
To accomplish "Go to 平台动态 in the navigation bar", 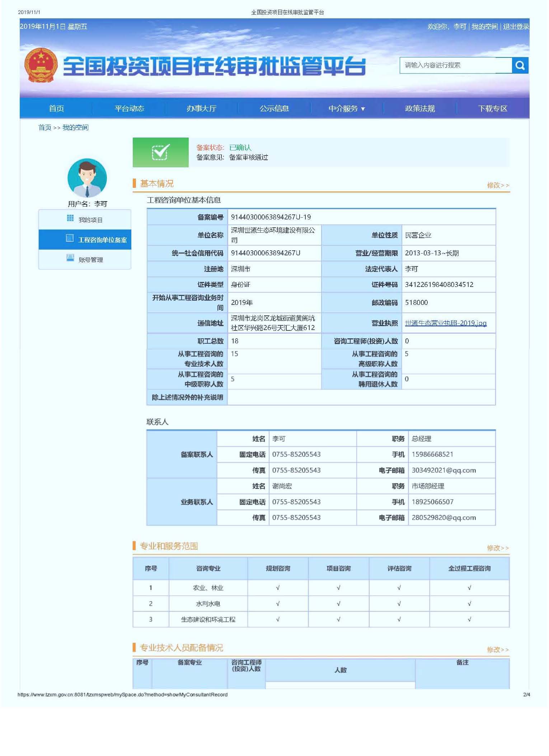I will [x=129, y=108].
